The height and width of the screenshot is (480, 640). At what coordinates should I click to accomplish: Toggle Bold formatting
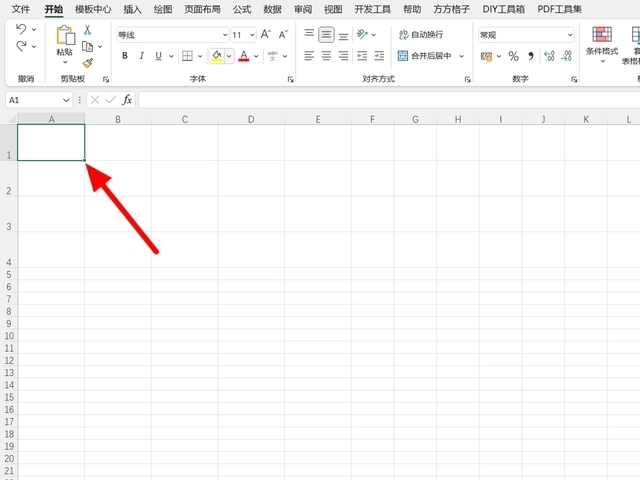click(x=125, y=56)
